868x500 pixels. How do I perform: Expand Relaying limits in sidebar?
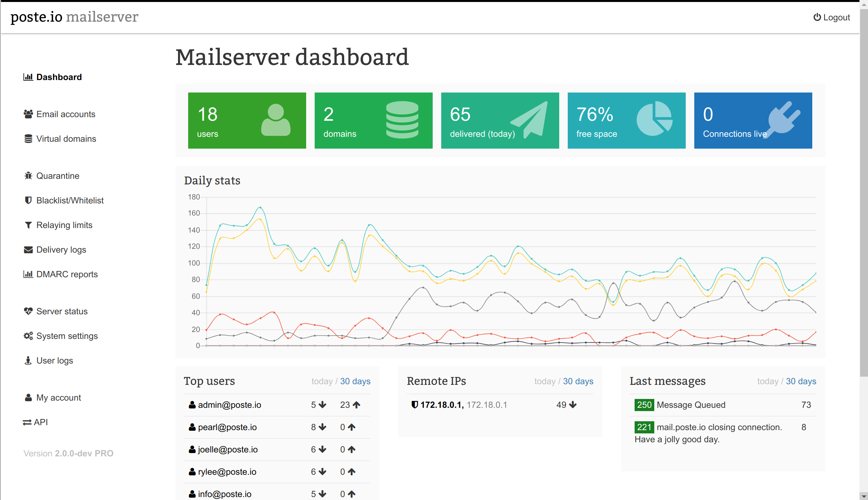click(64, 224)
